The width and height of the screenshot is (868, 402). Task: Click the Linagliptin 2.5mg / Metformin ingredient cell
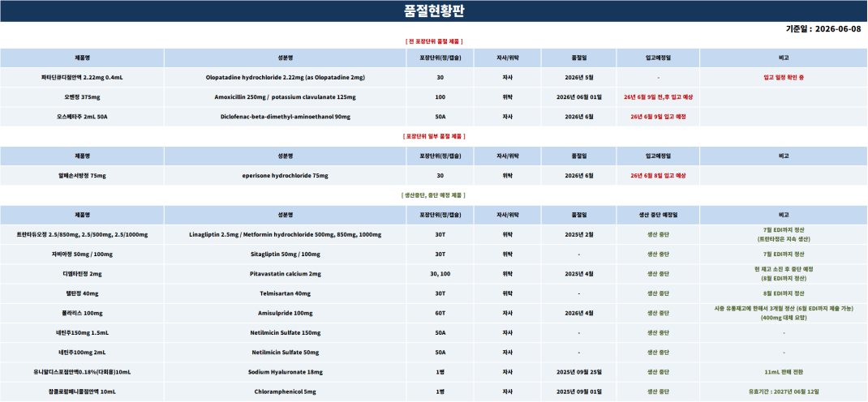pos(285,235)
